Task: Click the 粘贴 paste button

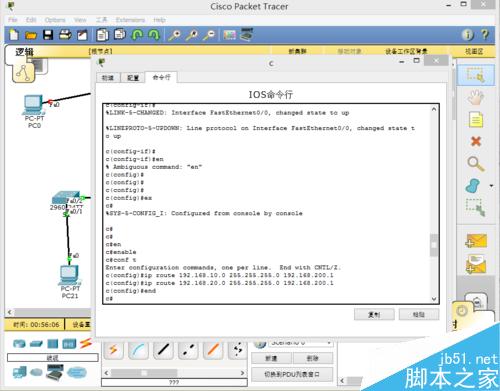Action: click(x=419, y=314)
